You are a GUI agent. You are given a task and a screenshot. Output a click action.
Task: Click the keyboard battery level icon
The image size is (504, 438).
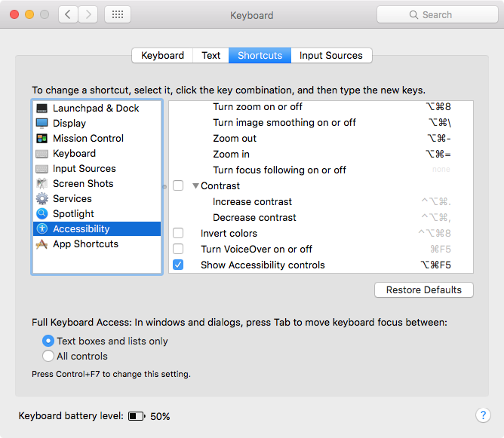point(137,416)
